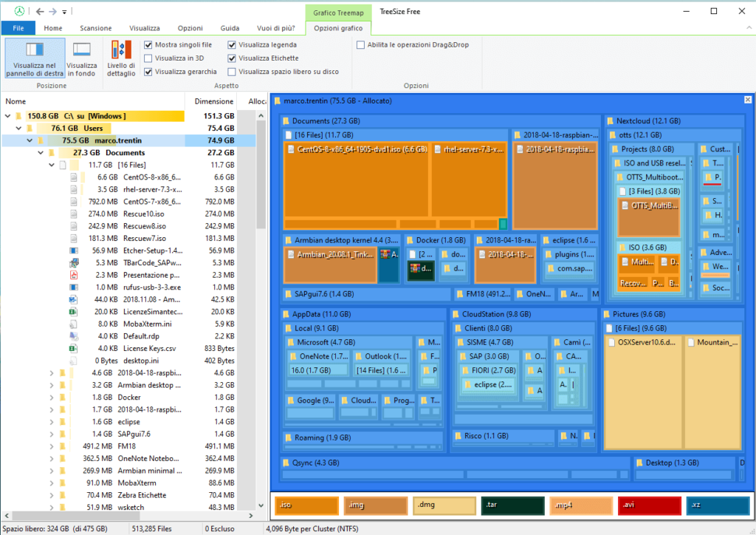The image size is (756, 535).
Task: Switch to the Scansione ribbon tab
Action: coord(95,28)
